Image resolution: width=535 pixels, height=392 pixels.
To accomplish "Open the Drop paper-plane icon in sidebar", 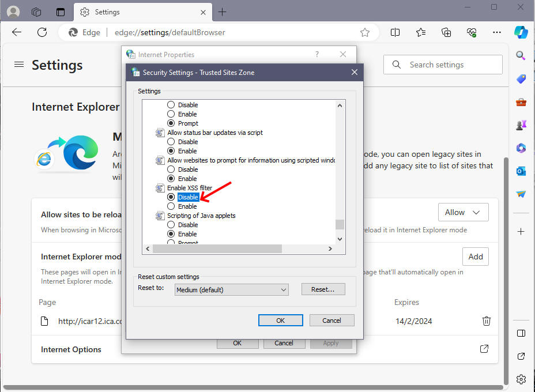I will (521, 194).
